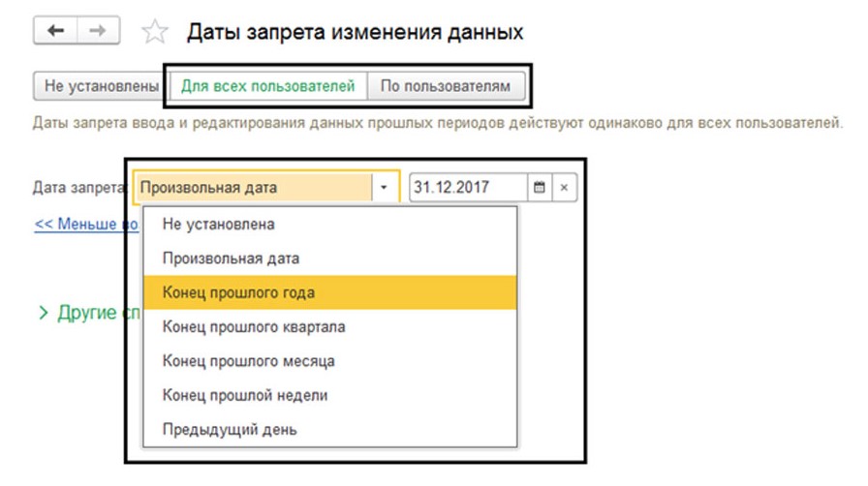Image resolution: width=868 pixels, height=486 pixels.
Task: Click the date field showing 31.12.2017
Action: (468, 187)
